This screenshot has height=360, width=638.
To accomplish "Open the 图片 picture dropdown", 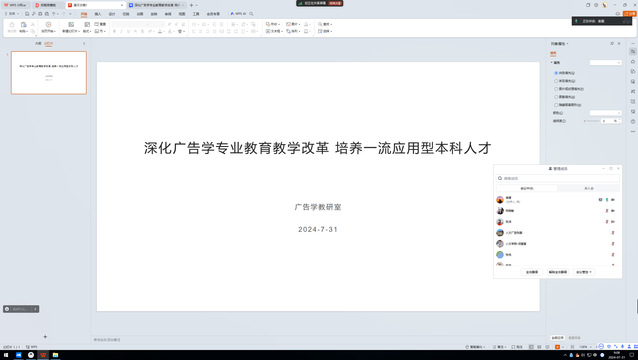I will (x=293, y=24).
